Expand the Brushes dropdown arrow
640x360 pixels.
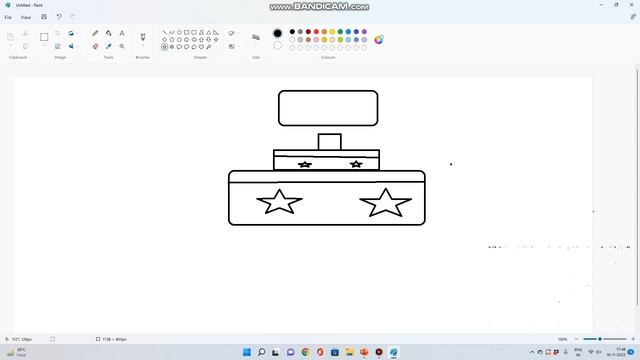coord(143,46)
